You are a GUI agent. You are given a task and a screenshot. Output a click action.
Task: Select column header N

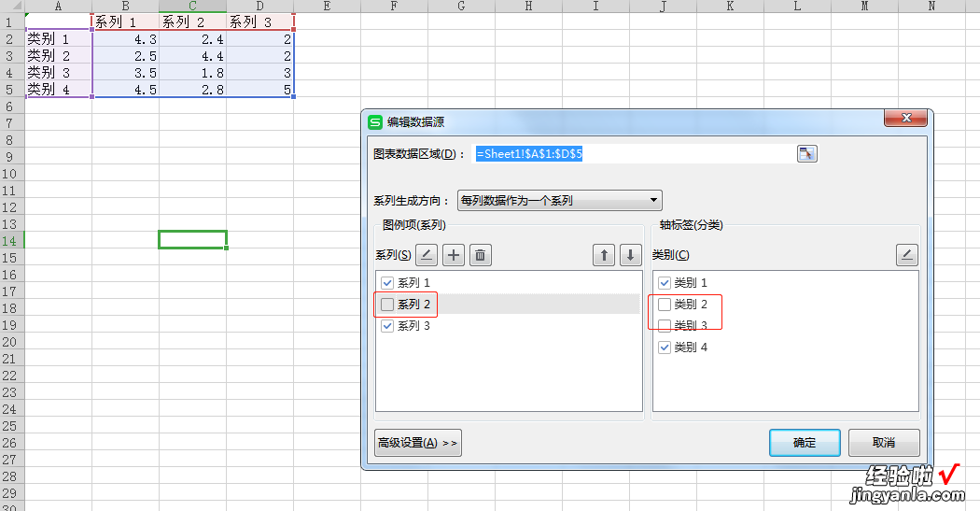click(x=931, y=7)
